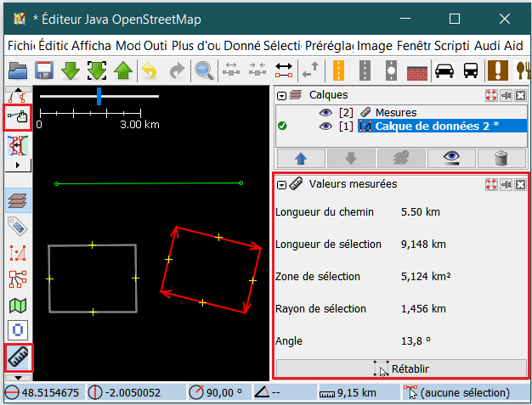Open file with the folder icon

click(18, 70)
